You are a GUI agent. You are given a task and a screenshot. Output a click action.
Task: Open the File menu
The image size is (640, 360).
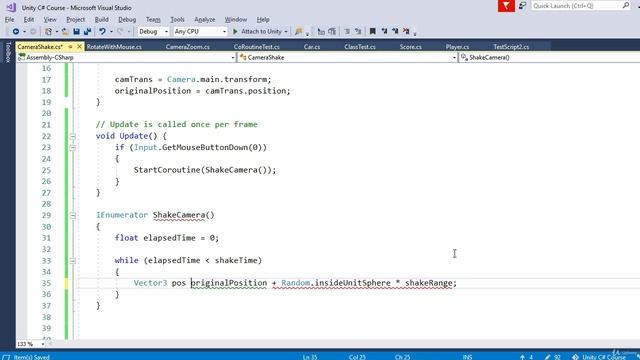tap(9, 20)
